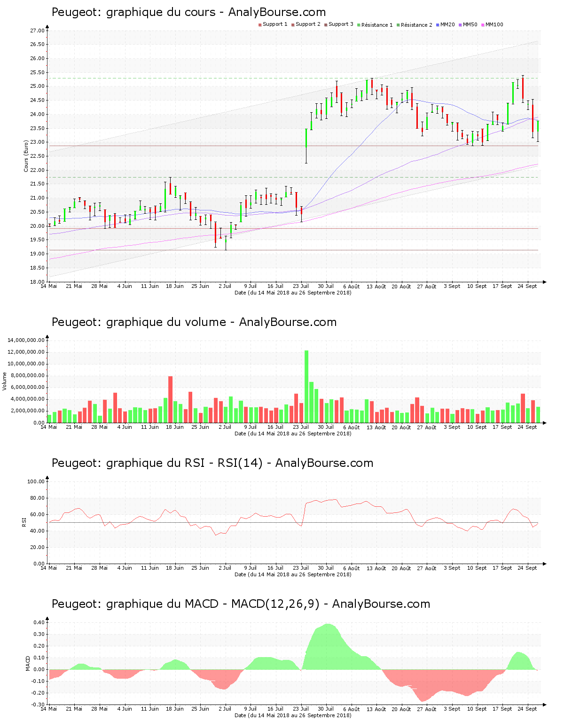Image resolution: width=564 pixels, height=728 pixels.
Task: Click "3 Sept" date label on the RSI chart
Action: [452, 568]
